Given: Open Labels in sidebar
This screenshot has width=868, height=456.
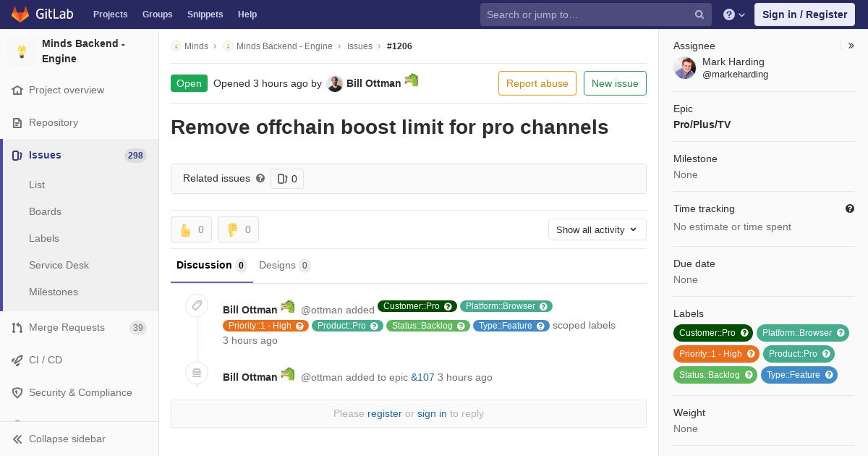Looking at the screenshot, I should click(x=44, y=238).
